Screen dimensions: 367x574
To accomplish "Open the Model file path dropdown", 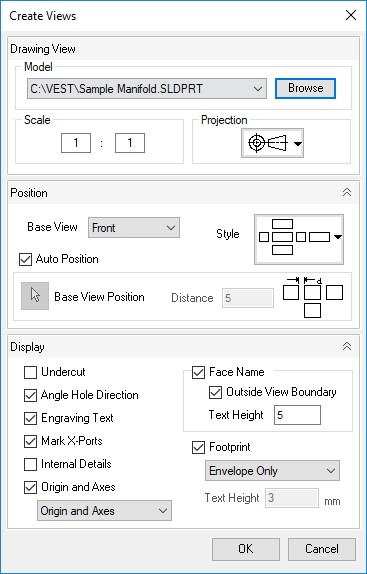I will pyautogui.click(x=146, y=89).
